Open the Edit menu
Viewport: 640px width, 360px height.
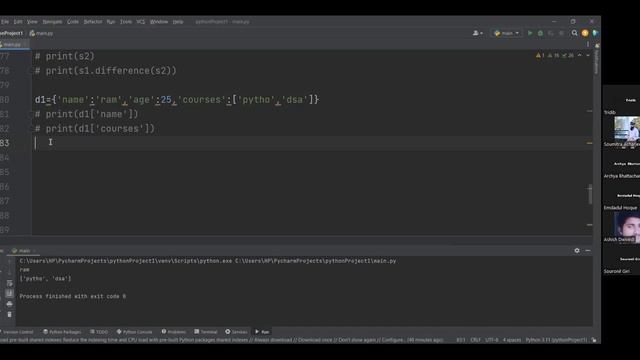(x=18, y=22)
